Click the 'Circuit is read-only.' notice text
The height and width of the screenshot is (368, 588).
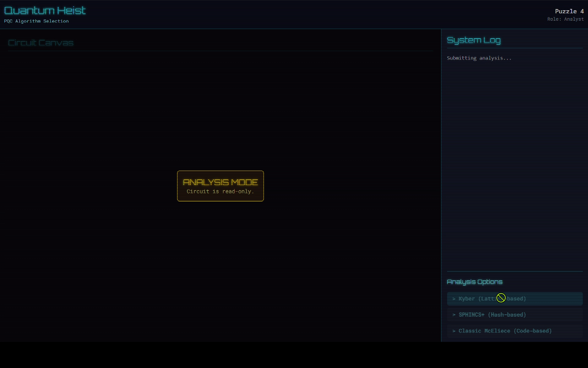(220, 191)
